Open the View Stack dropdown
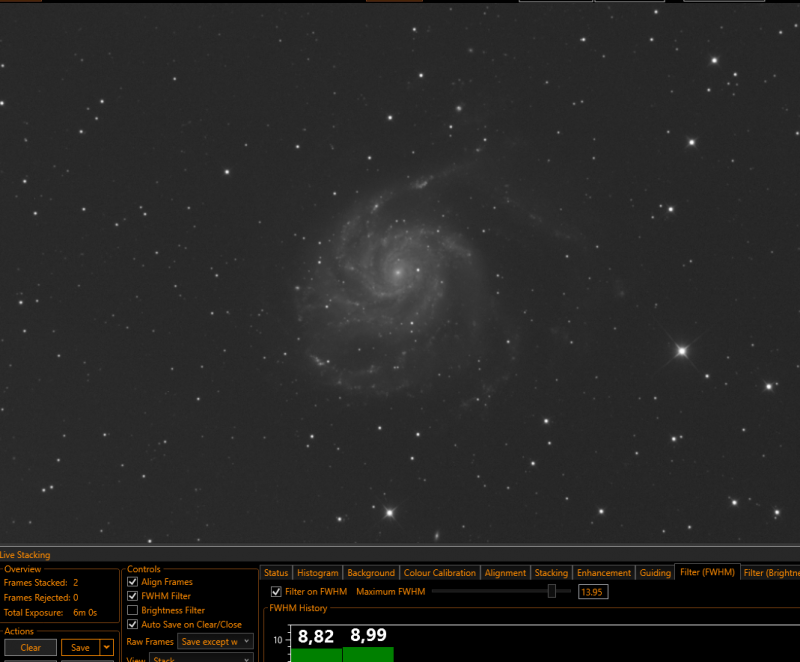Image resolution: width=800 pixels, height=662 pixels. tap(201, 657)
